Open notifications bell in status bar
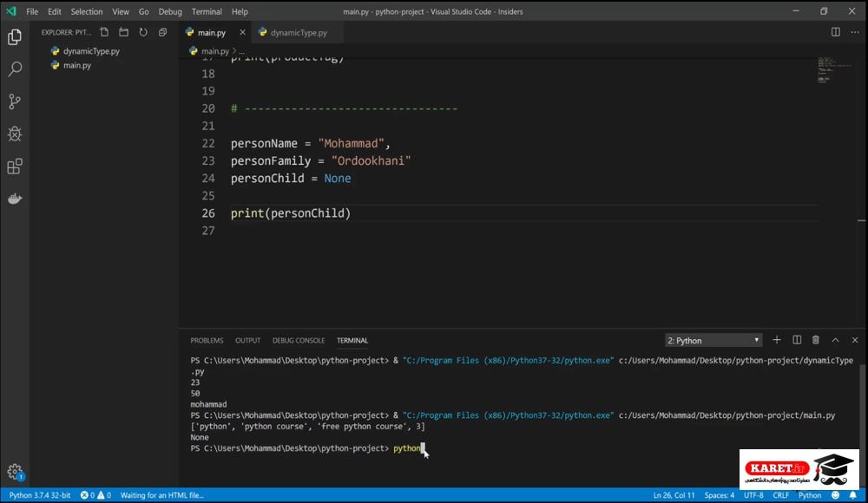Viewport: 868px width, 503px height. pyautogui.click(x=853, y=495)
